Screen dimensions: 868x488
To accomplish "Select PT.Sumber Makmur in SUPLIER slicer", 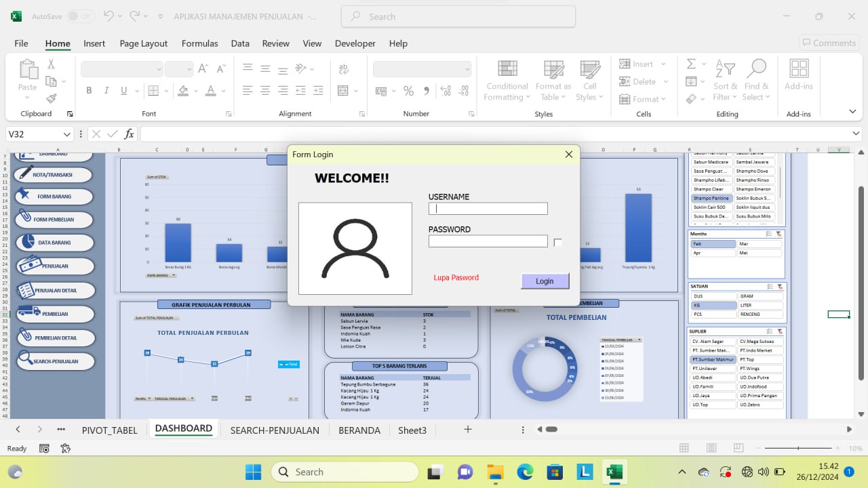I will click(713, 360).
